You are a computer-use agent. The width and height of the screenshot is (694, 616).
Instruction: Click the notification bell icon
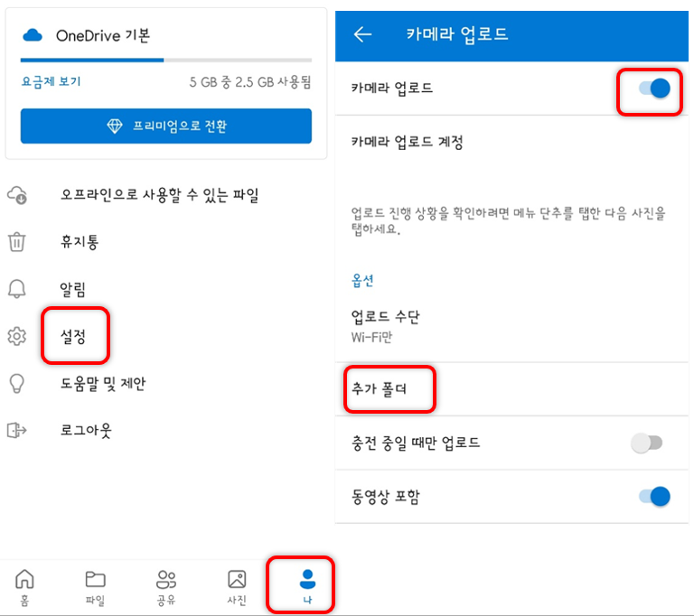(x=17, y=289)
